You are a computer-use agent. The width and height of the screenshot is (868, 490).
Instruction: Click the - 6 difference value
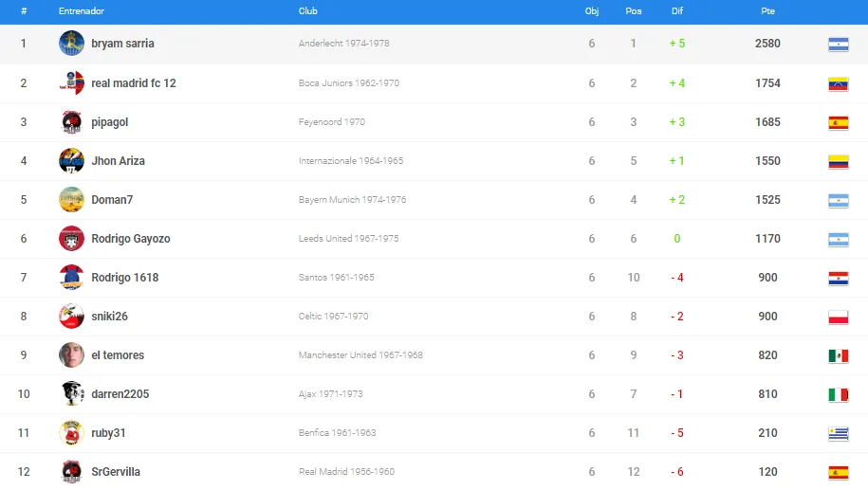pyautogui.click(x=677, y=472)
